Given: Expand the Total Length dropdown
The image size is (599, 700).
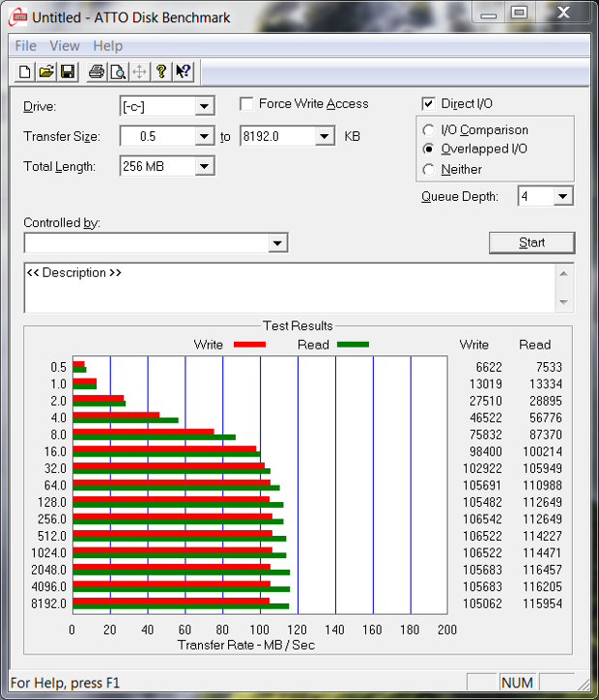Looking at the screenshot, I should tap(204, 167).
